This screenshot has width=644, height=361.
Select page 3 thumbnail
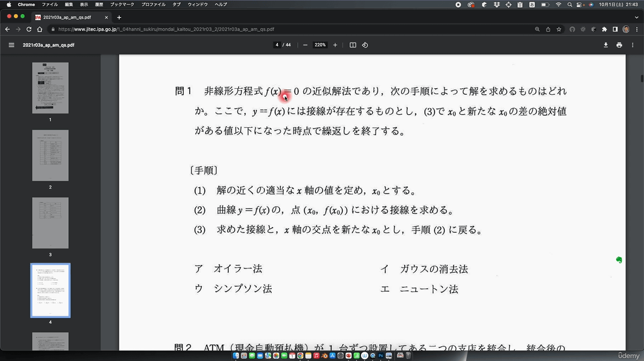point(51,223)
